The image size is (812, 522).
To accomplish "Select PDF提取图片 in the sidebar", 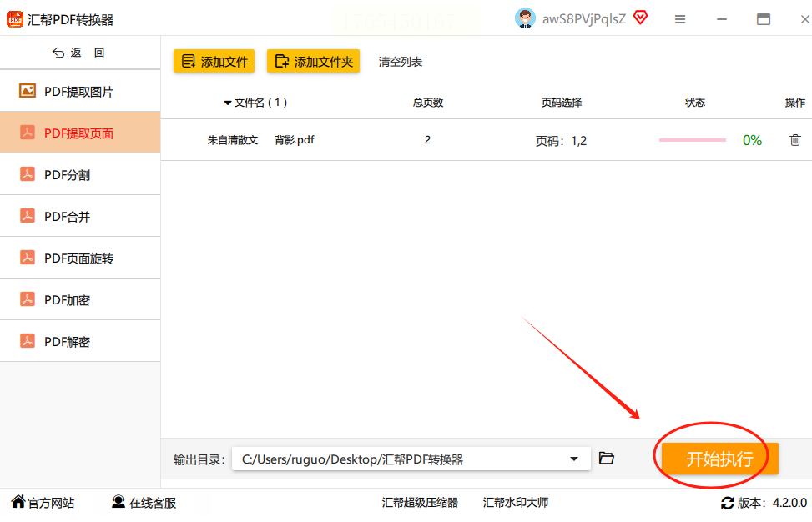I will [80, 91].
